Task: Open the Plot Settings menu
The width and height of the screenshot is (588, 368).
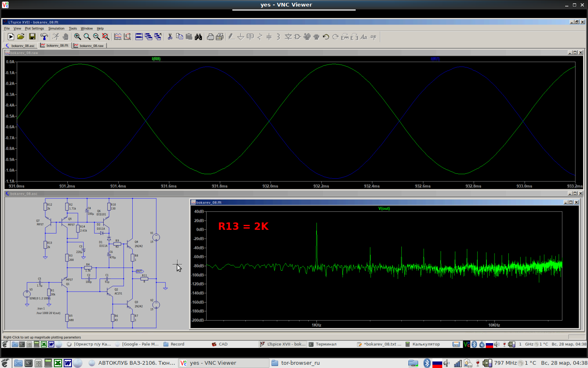Action: (x=34, y=29)
